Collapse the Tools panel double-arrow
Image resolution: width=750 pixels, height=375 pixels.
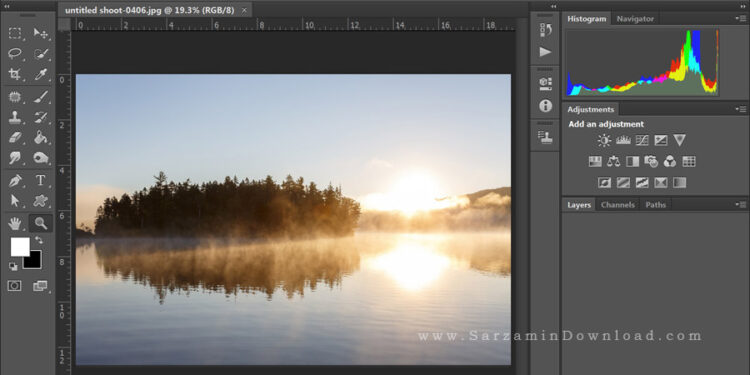(x=7, y=7)
